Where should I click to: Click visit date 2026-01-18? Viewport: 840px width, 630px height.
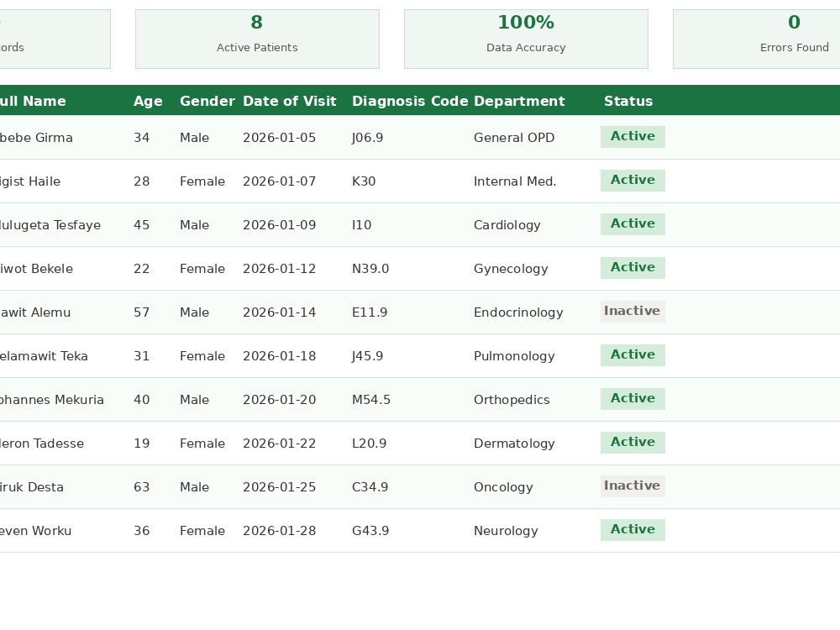pyautogui.click(x=279, y=356)
